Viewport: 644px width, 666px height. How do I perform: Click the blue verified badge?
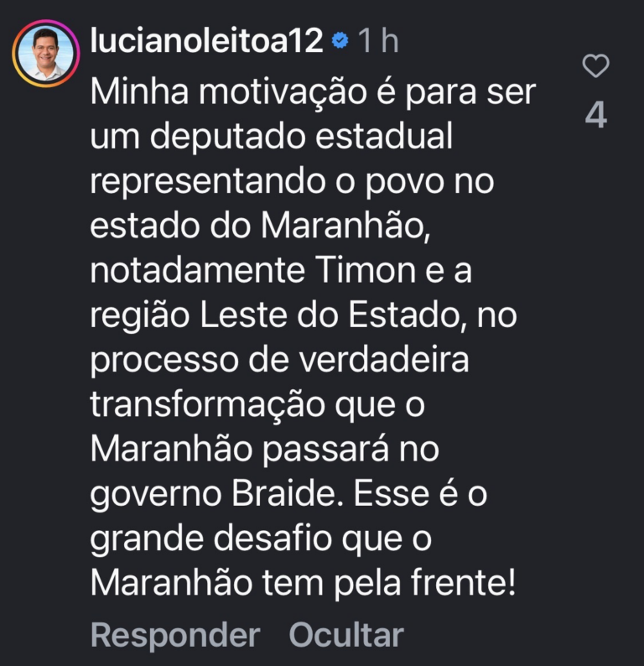coord(340,40)
